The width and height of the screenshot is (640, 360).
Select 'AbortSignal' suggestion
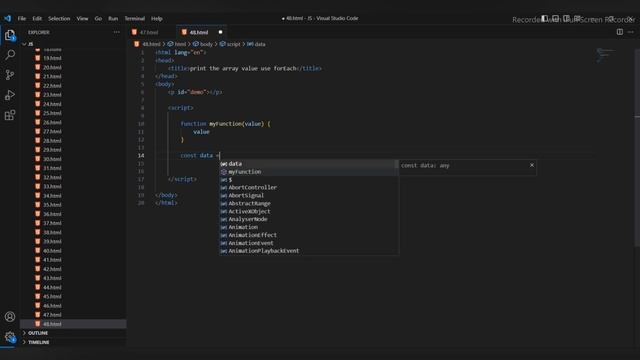[309, 196]
